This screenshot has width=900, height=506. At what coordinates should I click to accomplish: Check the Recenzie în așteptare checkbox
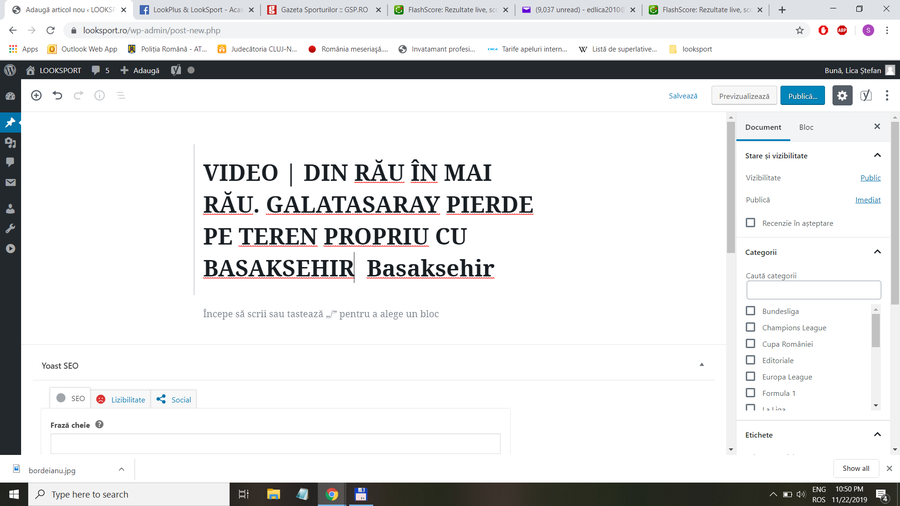[x=751, y=223]
